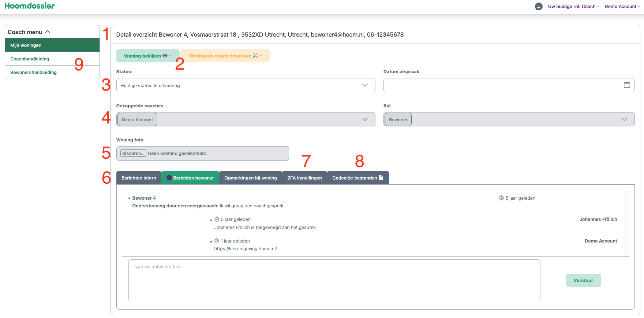Image resolution: width=644 pixels, height=318 pixels.
Task: Click the Hoomdossier logo
Action: pyautogui.click(x=30, y=6)
